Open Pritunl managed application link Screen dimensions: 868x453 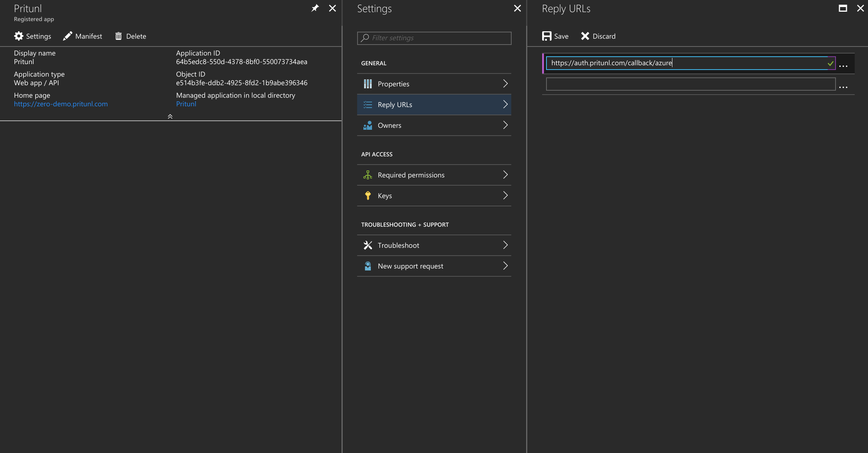[x=186, y=104]
